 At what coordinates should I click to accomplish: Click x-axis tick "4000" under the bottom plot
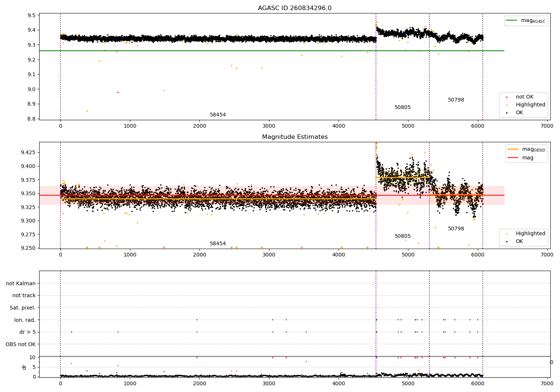point(339,384)
